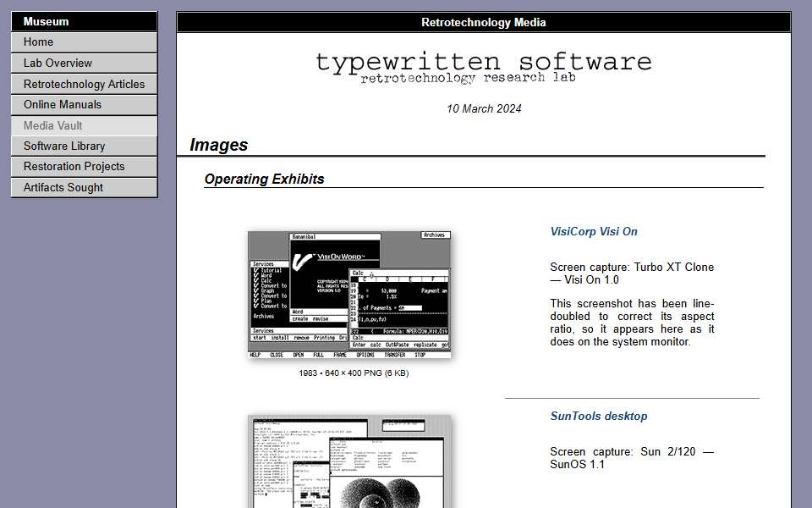812x508 pixels.
Task: Click text 'Screen capture: Sun 2/120'
Action: 623,452
